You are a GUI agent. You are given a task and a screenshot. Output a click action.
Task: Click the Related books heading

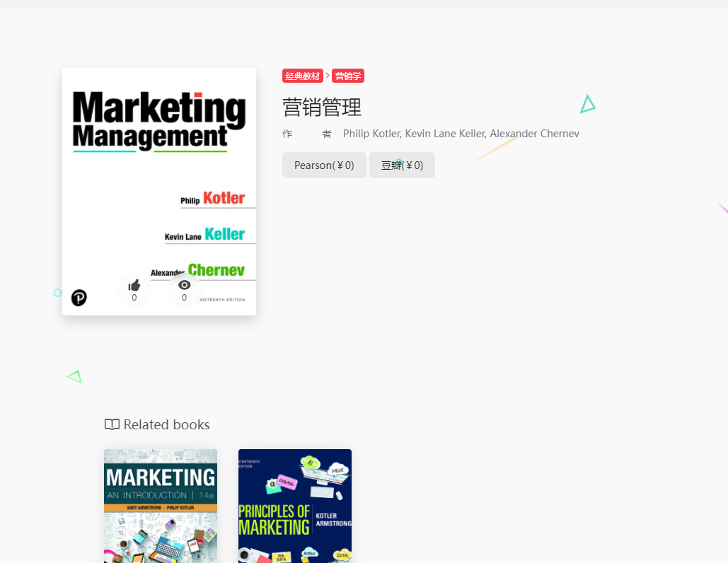[167, 424]
